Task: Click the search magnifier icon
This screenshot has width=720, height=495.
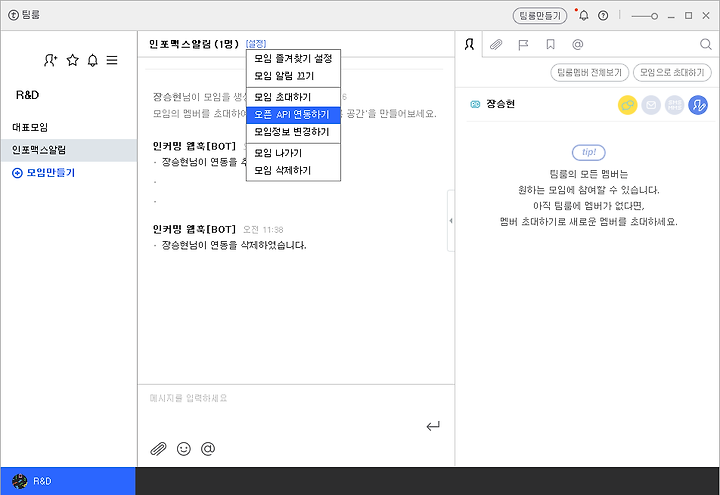Action: click(x=705, y=44)
